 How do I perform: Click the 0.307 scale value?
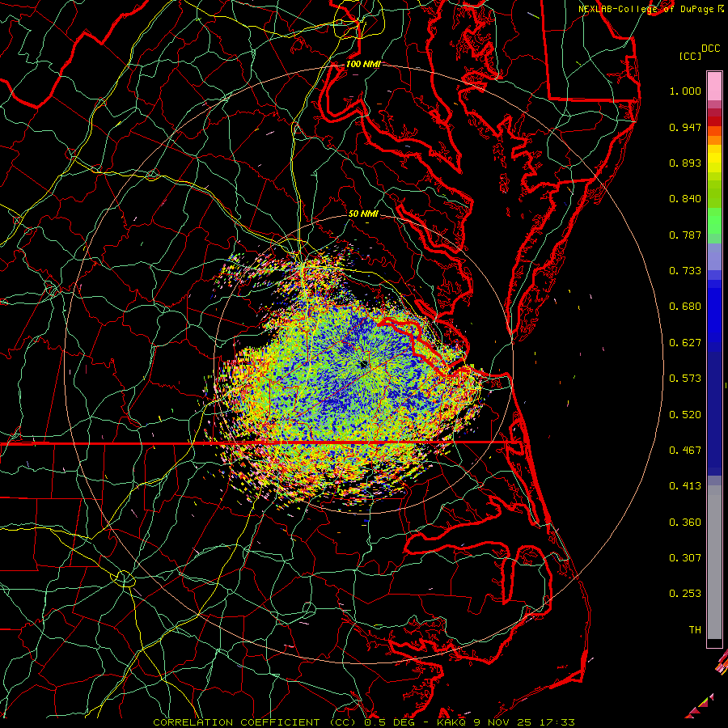(x=685, y=558)
